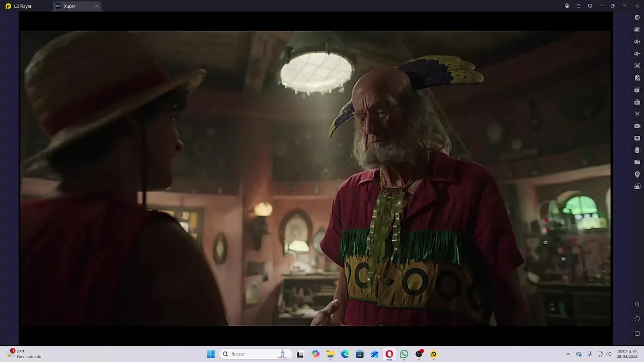The width and height of the screenshot is (644, 362).
Task: Expand the hidden system tray icons
Action: point(568,354)
